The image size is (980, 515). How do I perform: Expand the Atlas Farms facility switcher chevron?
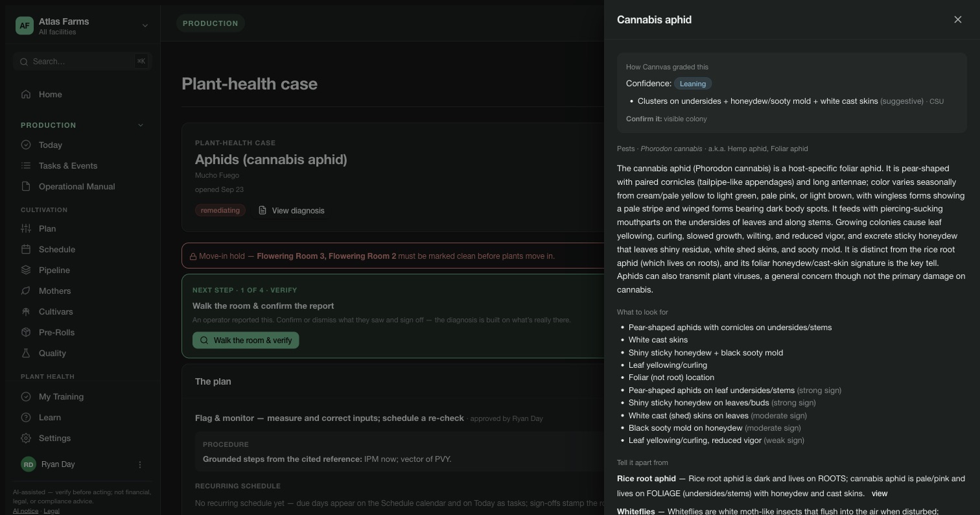[145, 26]
